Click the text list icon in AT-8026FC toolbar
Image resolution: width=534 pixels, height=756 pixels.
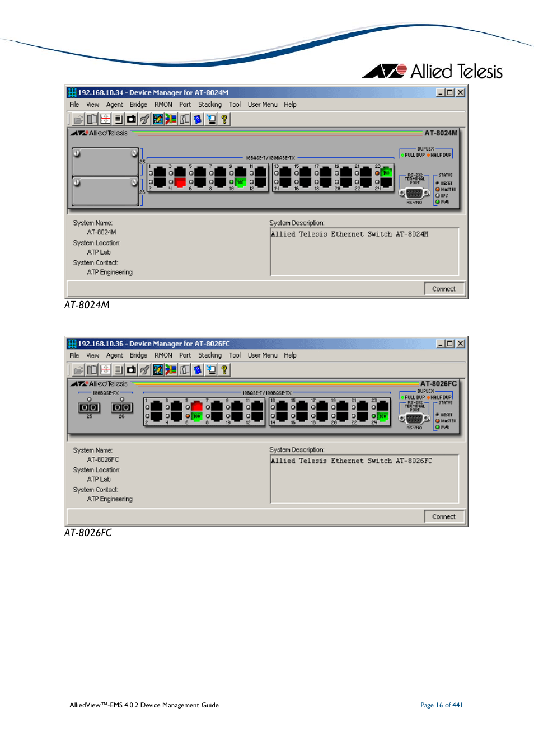[118, 370]
